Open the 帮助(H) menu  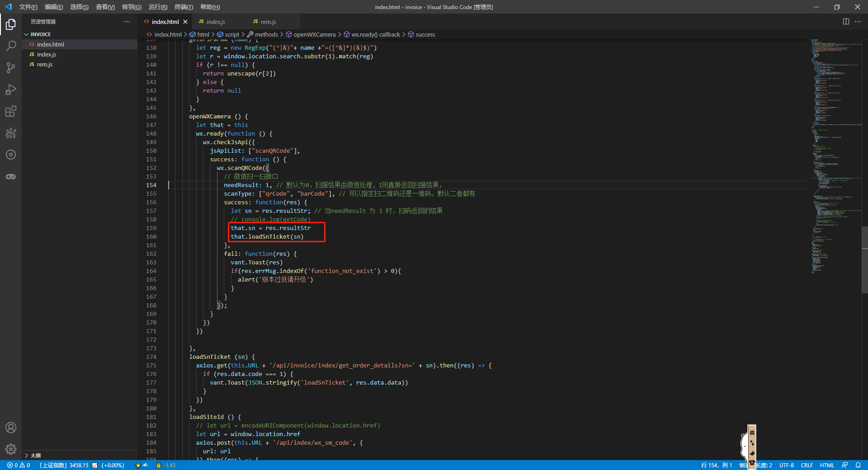(x=210, y=7)
